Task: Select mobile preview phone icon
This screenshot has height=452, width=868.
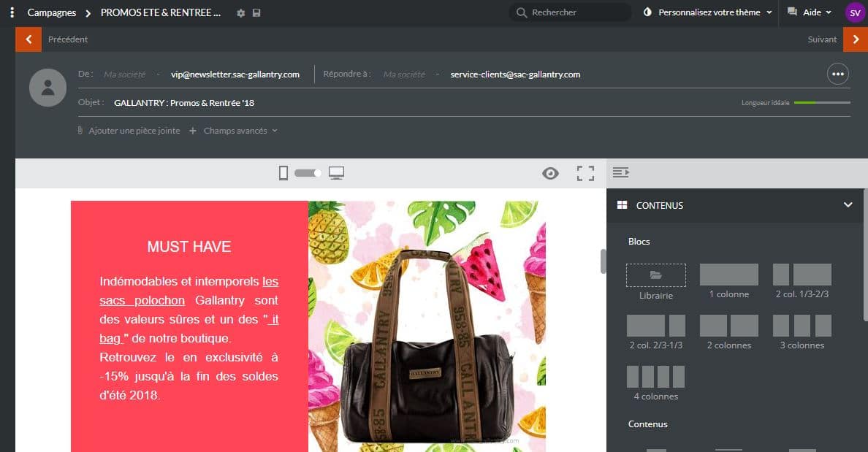Action: click(283, 173)
